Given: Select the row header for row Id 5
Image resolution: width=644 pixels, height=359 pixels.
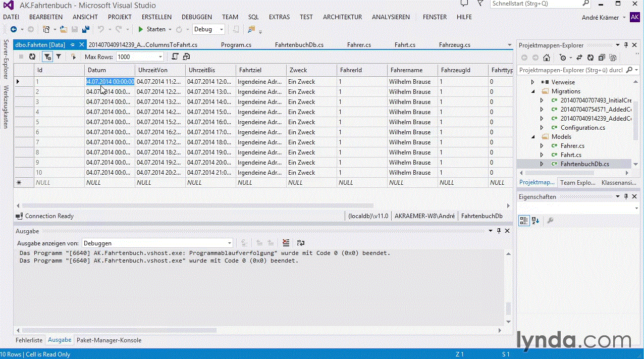Looking at the screenshot, I should [24, 122].
